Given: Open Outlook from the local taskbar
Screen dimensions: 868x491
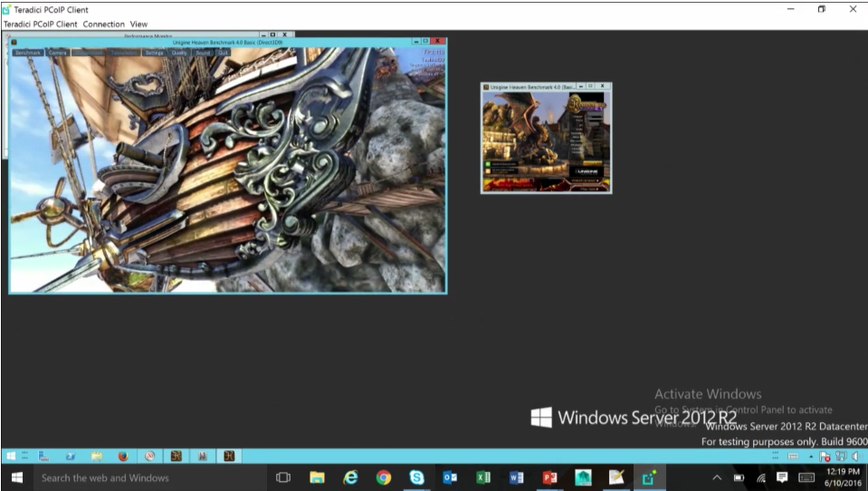Looking at the screenshot, I should coord(450,477).
